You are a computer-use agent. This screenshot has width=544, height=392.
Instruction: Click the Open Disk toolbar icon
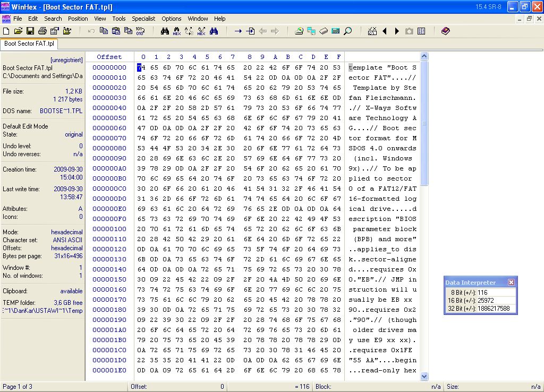click(x=299, y=31)
